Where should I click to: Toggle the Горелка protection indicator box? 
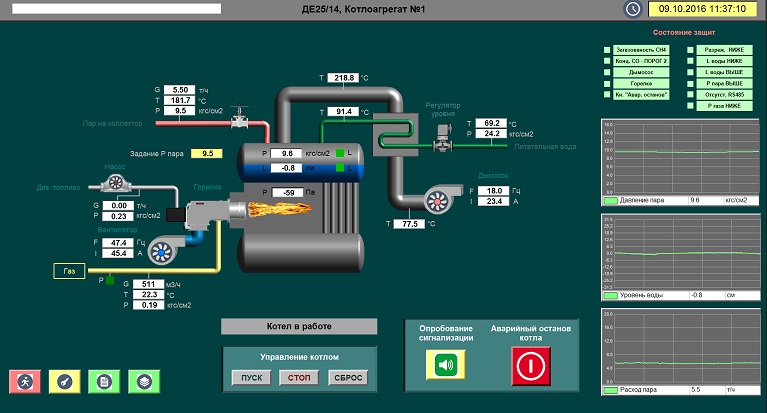pyautogui.click(x=606, y=83)
